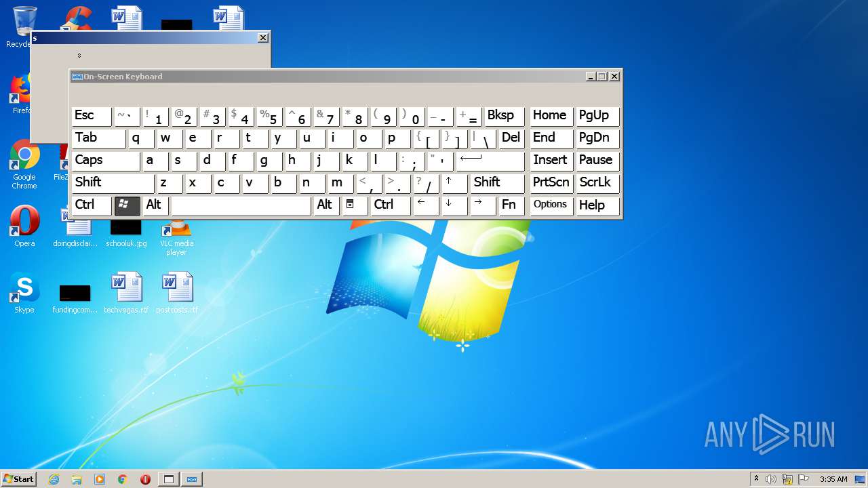This screenshot has height=488, width=868.
Task: Toggle the Fn key
Action: pos(511,205)
